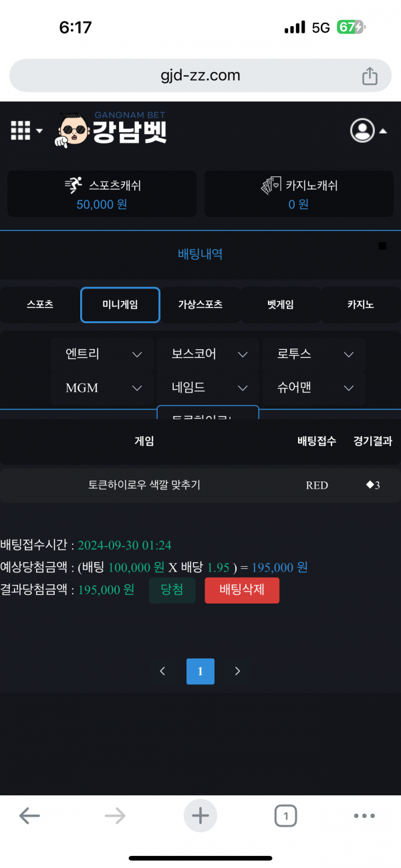Expand the 보스코어 dropdown
Image resolution: width=401 pixels, height=868 pixels.
207,354
